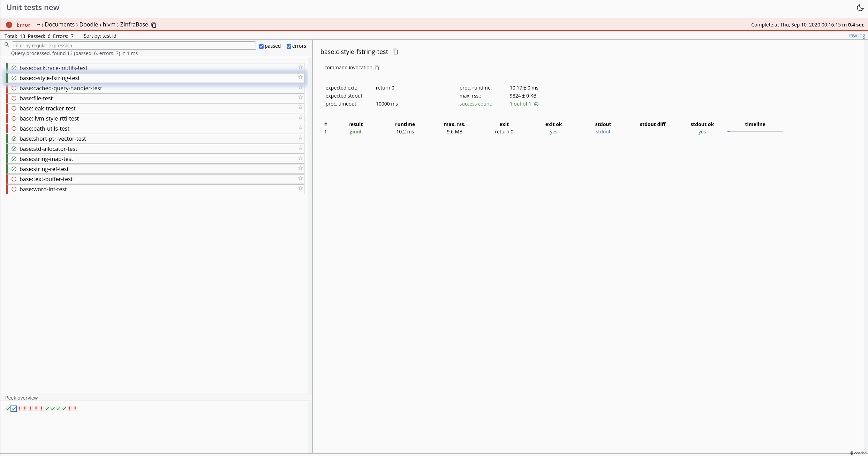Star base:backtrace-ioutils-test
868x456 pixels.
point(300,67)
